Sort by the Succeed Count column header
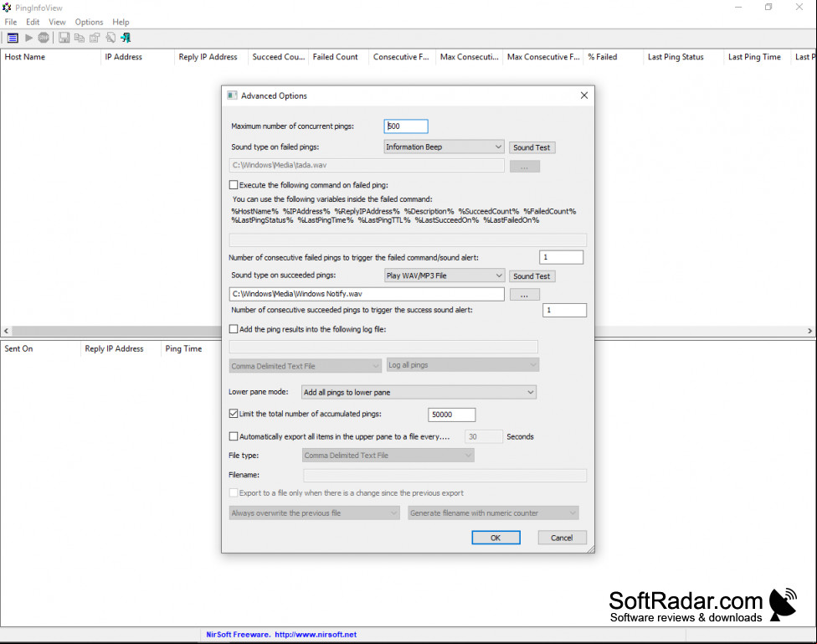 [x=278, y=57]
